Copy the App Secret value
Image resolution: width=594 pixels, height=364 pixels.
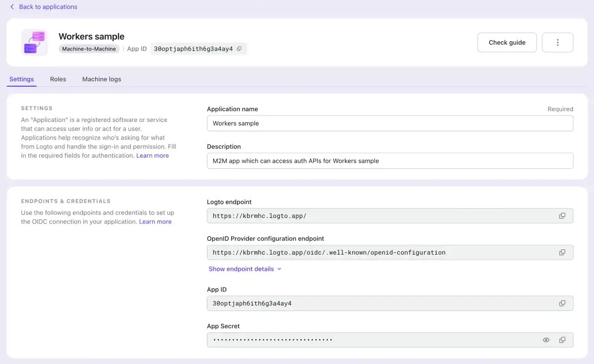(562, 340)
